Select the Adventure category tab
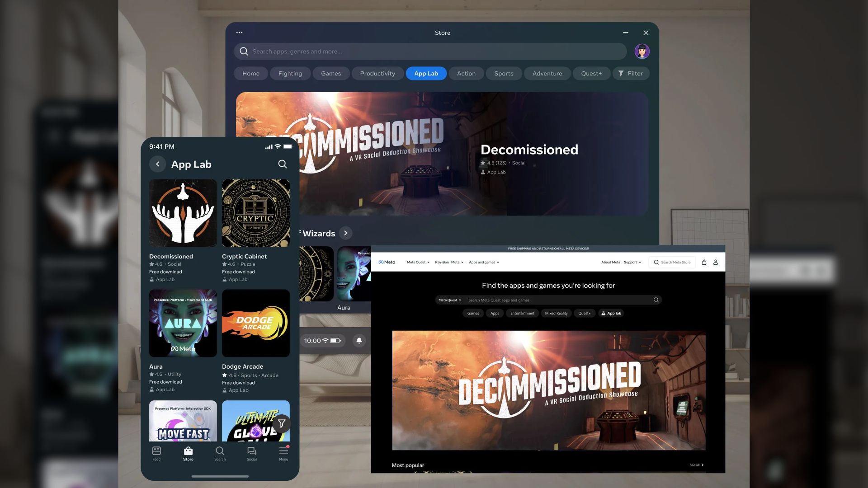The image size is (868, 488). [547, 74]
